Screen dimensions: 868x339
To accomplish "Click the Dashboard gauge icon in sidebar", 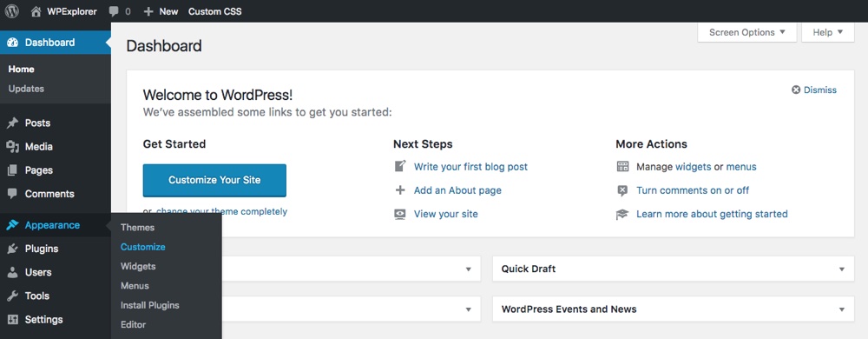I will click(12, 43).
